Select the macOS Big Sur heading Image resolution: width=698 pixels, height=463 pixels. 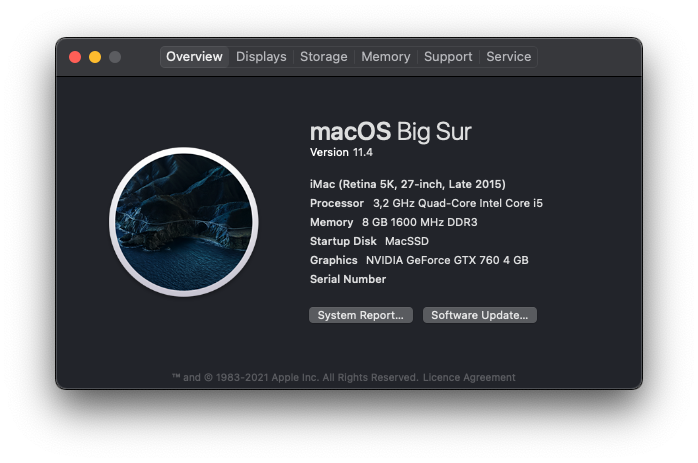click(x=390, y=132)
